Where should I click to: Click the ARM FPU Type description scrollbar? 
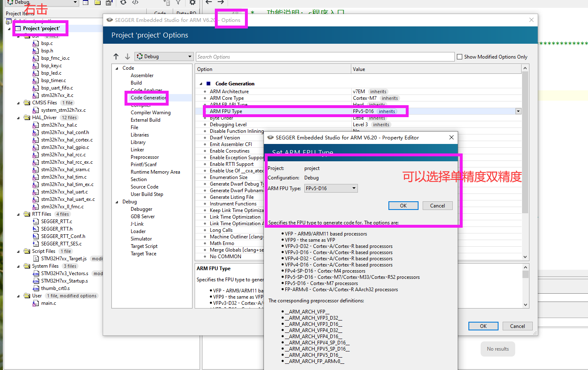525,274
